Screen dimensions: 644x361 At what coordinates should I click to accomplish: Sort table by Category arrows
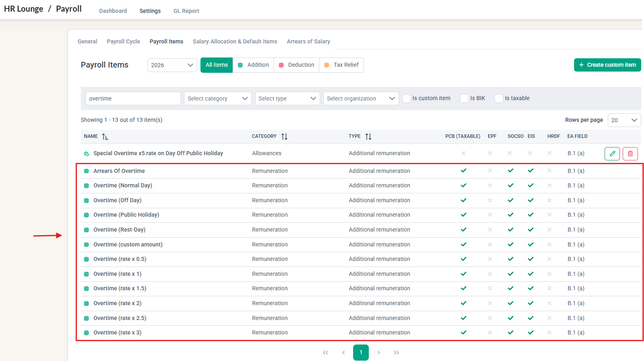pos(284,137)
